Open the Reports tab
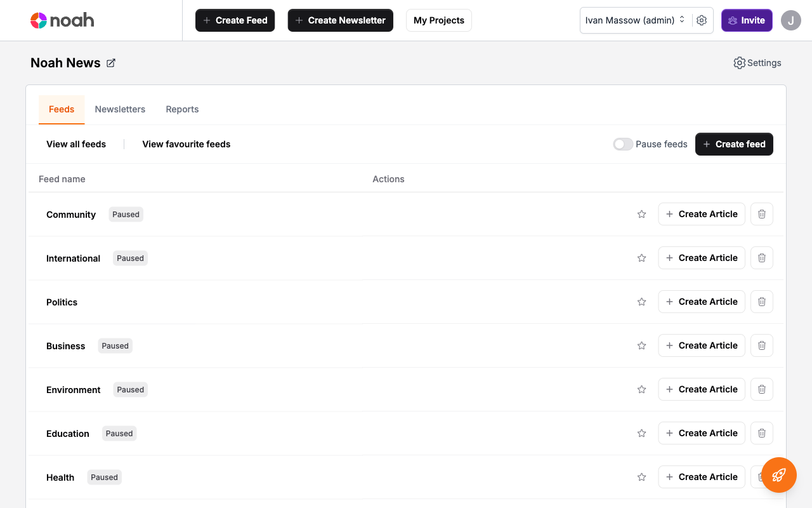The image size is (812, 508). click(x=182, y=109)
